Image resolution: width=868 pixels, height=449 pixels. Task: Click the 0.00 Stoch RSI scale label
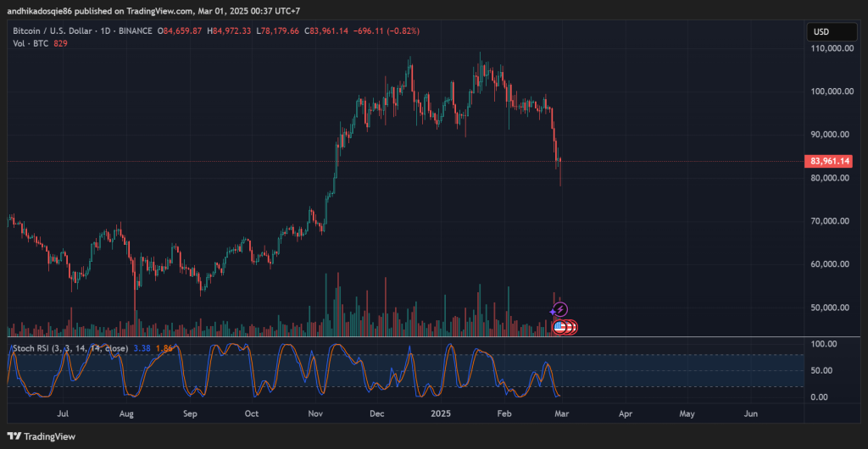point(821,397)
